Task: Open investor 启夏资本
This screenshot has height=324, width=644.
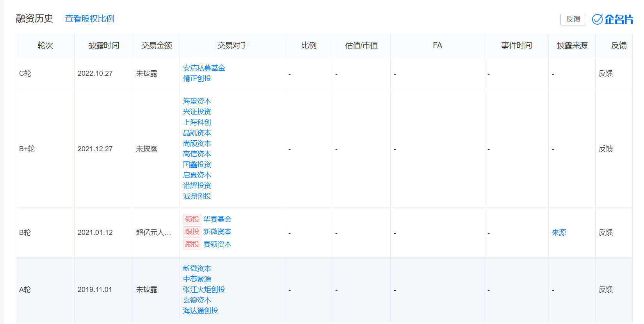Action: click(x=197, y=175)
